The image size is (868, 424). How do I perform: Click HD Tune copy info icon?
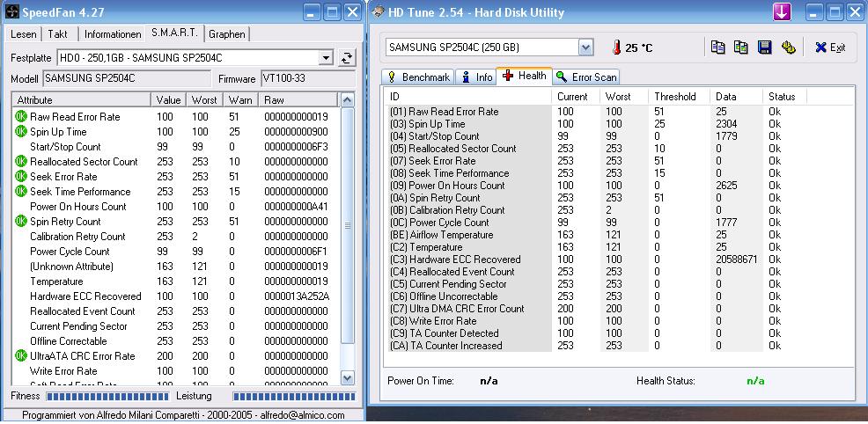click(x=718, y=48)
